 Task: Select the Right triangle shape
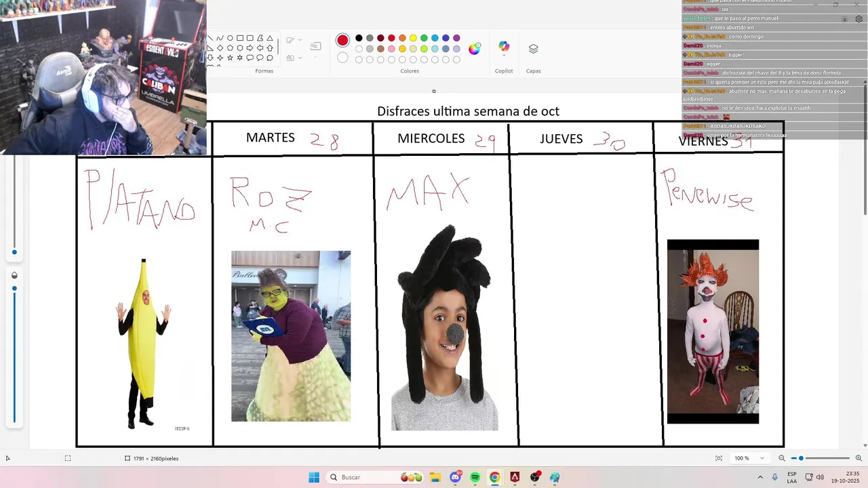coord(210,48)
